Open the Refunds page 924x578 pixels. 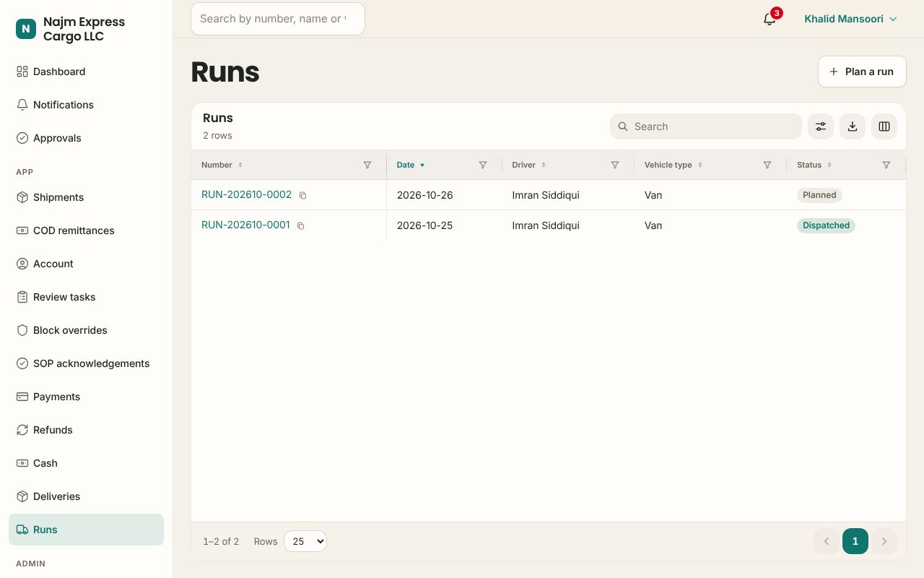click(x=87, y=430)
